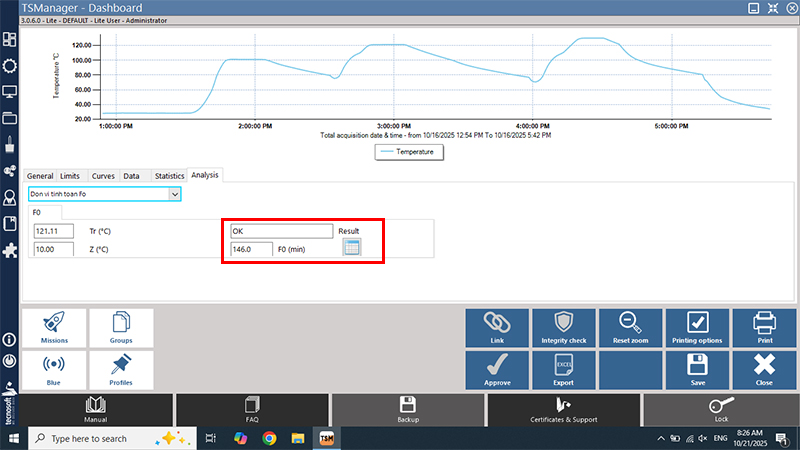The width and height of the screenshot is (800, 450).
Task: Open the Manual from bottom bar
Action: (96, 410)
